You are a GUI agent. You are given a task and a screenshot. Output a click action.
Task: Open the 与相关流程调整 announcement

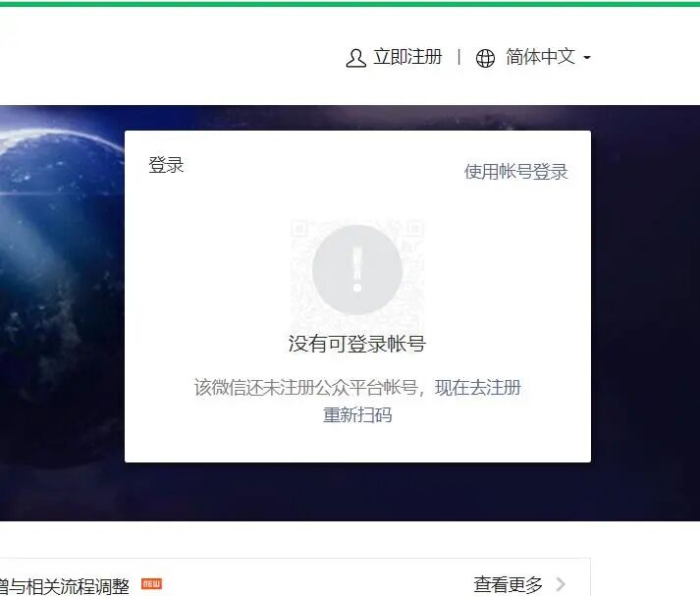[x=65, y=586]
